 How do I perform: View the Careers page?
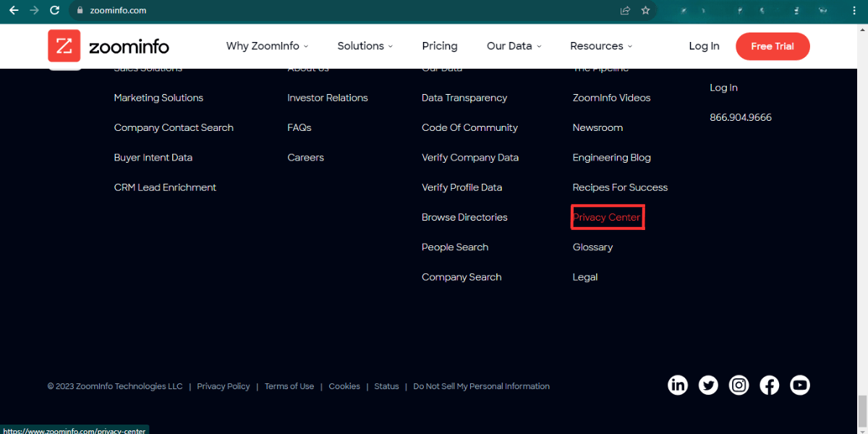pyautogui.click(x=305, y=157)
